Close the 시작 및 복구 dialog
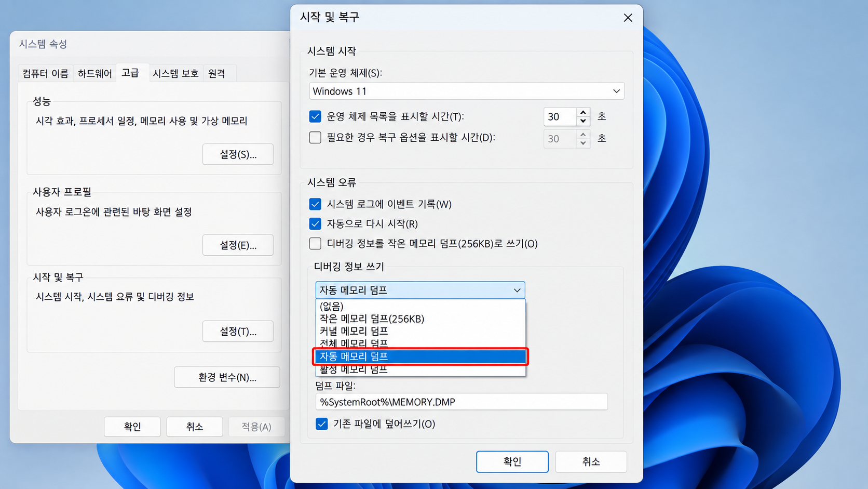 tap(628, 18)
